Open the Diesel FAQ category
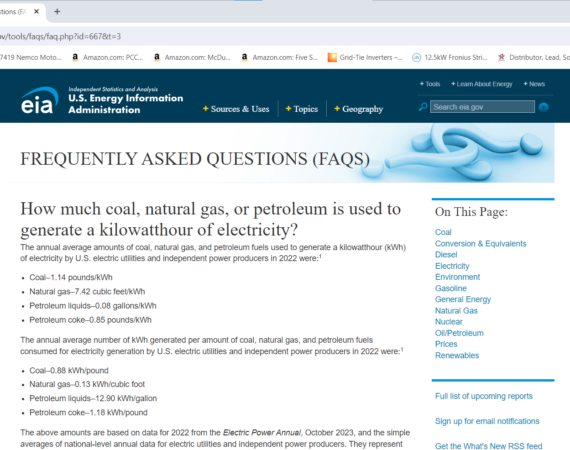 446,254
